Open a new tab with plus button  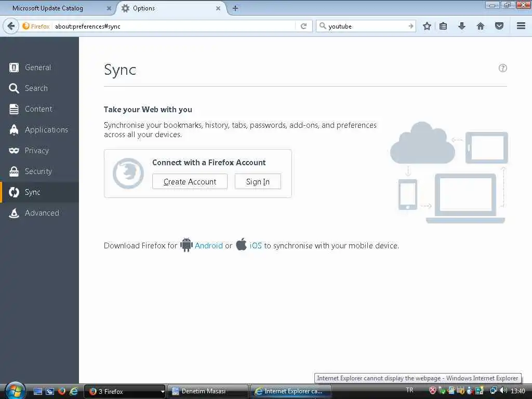coord(235,8)
